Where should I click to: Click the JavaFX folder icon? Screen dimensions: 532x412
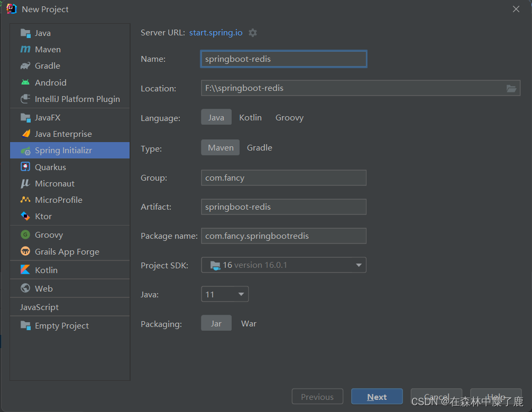(25, 118)
